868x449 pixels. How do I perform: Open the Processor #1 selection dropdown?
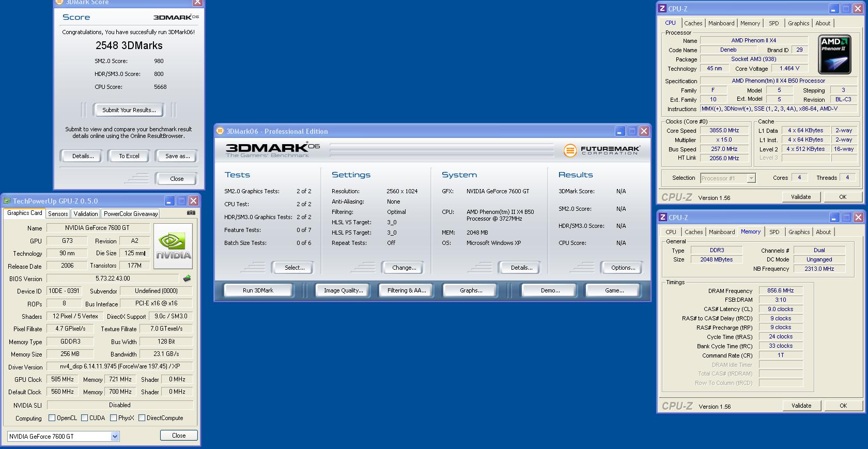(x=751, y=178)
